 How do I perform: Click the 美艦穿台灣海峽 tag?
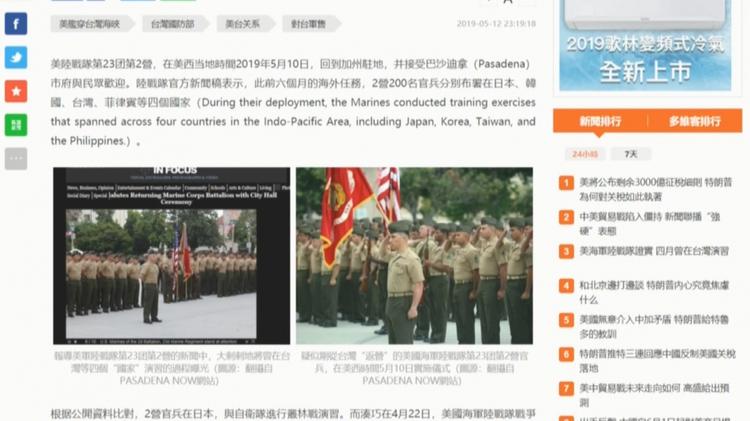coord(89,23)
